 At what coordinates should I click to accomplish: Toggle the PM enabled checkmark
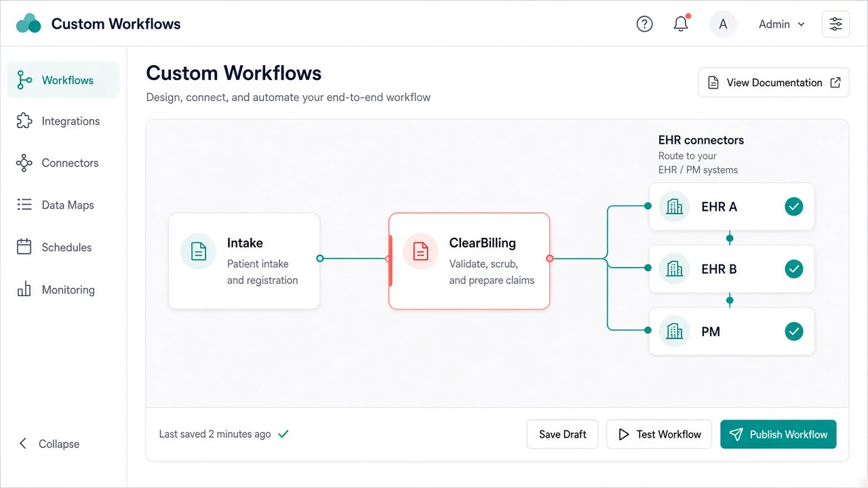tap(793, 331)
